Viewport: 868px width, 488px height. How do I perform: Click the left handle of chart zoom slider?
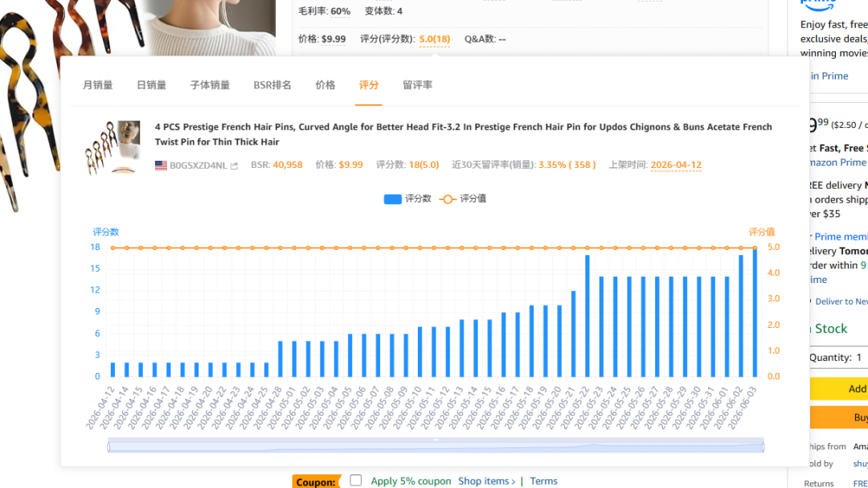coord(108,446)
